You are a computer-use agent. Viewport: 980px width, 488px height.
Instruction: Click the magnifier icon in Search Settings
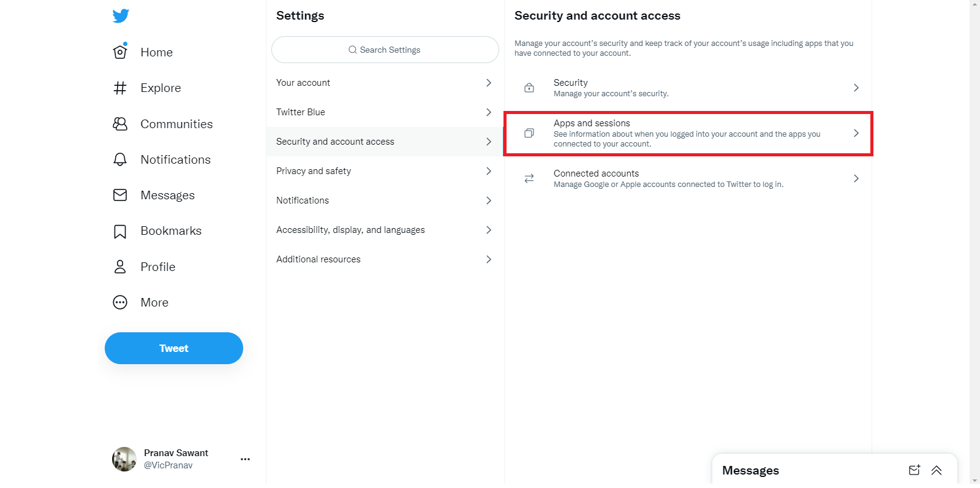pos(353,50)
